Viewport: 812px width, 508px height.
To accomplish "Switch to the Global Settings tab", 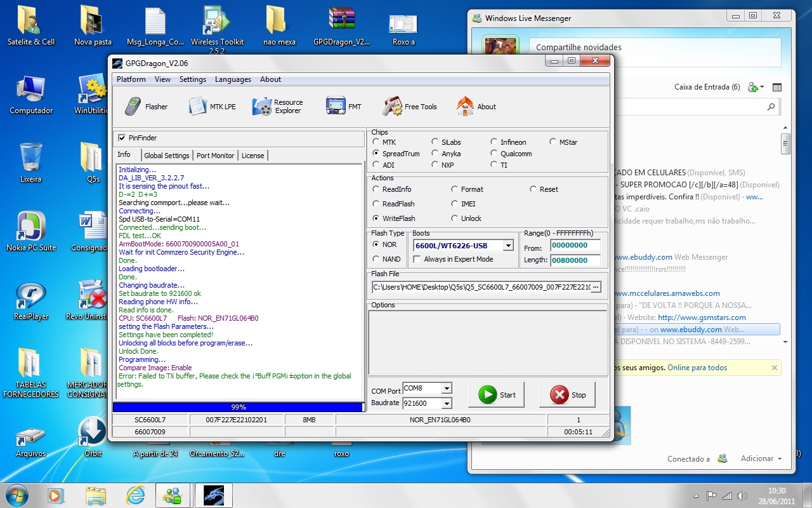I will click(x=167, y=156).
